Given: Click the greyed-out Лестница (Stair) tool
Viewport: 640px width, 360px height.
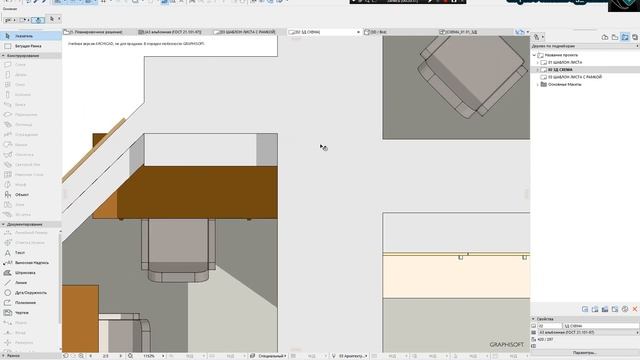Looking at the screenshot, I should [x=31, y=124].
